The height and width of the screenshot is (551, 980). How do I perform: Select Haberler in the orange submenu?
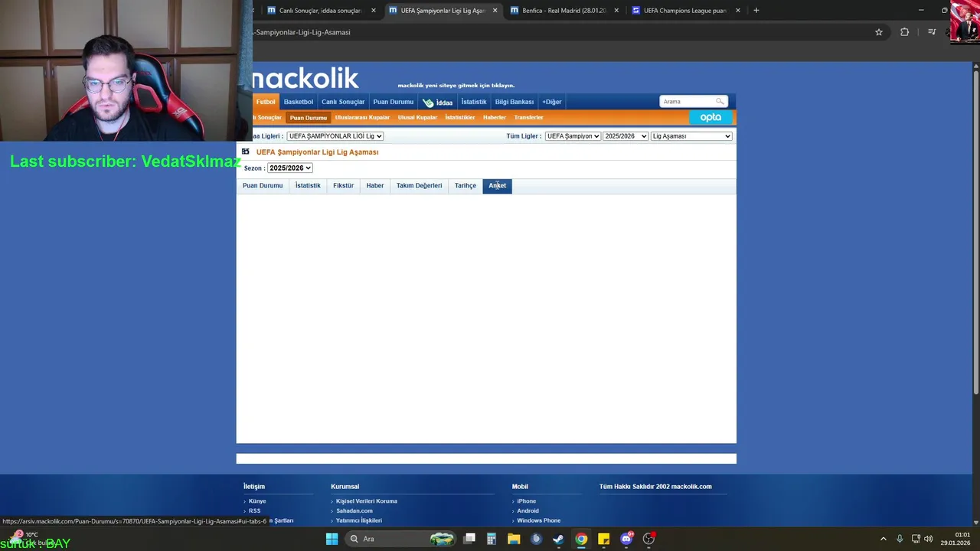coord(495,118)
